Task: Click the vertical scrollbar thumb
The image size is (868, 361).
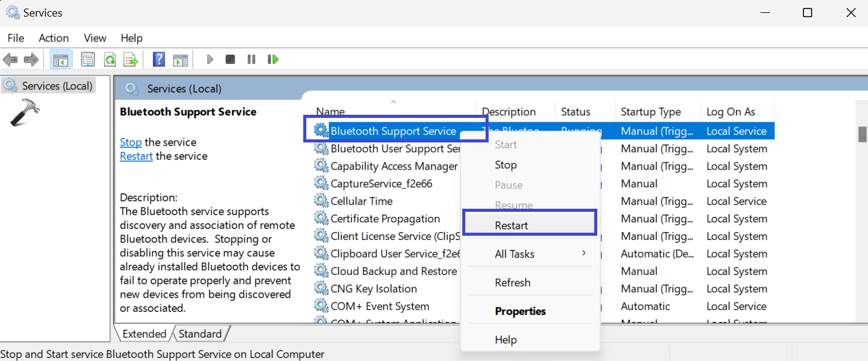Action: (x=862, y=134)
